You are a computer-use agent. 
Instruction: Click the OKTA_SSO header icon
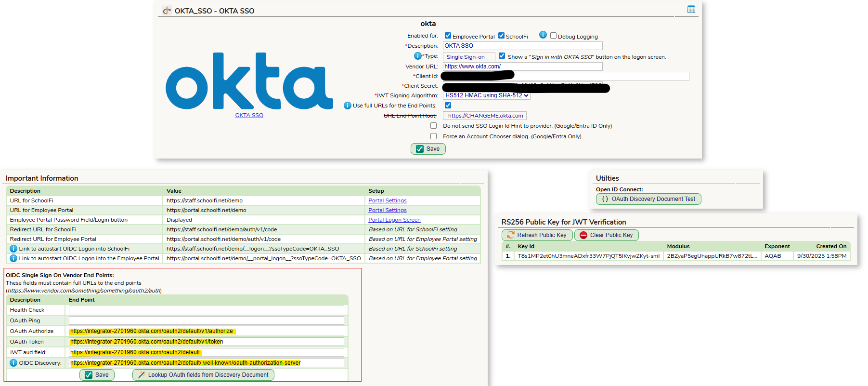167,11
